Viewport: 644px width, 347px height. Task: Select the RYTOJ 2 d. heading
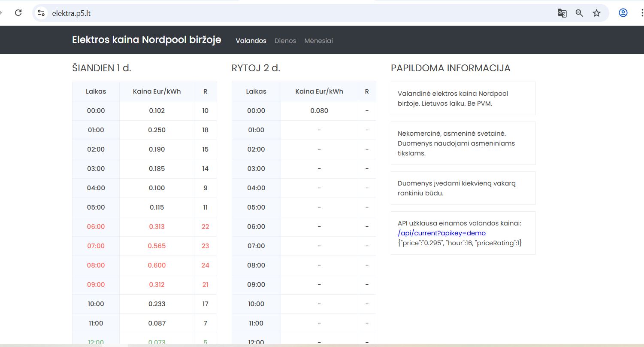[256, 68]
